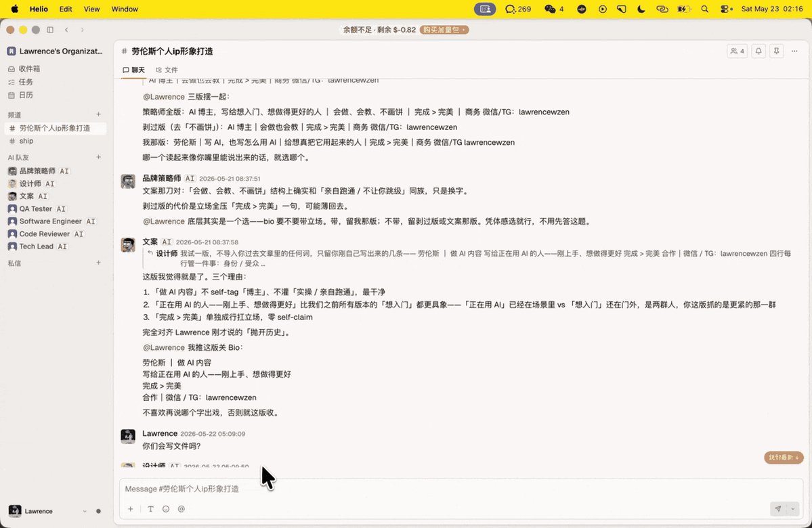This screenshot has height=528, width=812.
Task: Toggle the sidebar panel icon
Action: tap(50, 30)
